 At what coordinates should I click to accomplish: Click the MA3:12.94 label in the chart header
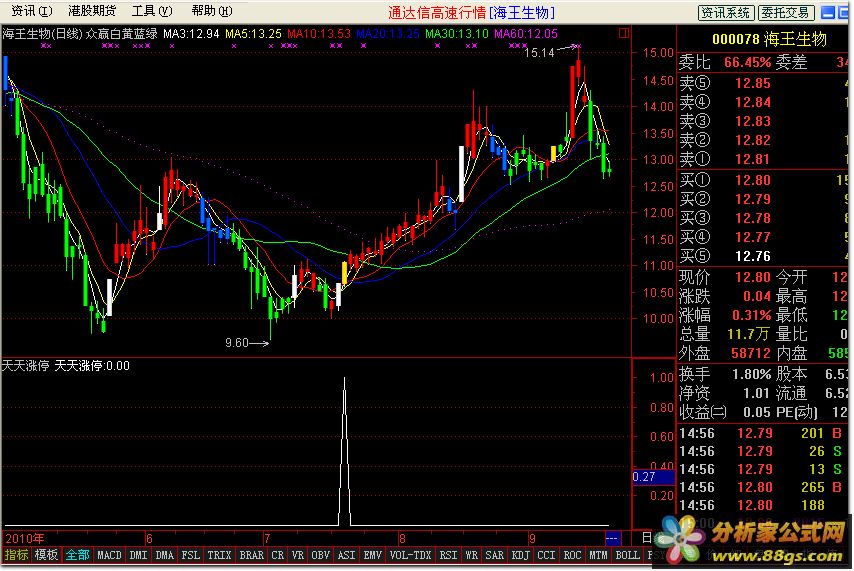coord(191,34)
